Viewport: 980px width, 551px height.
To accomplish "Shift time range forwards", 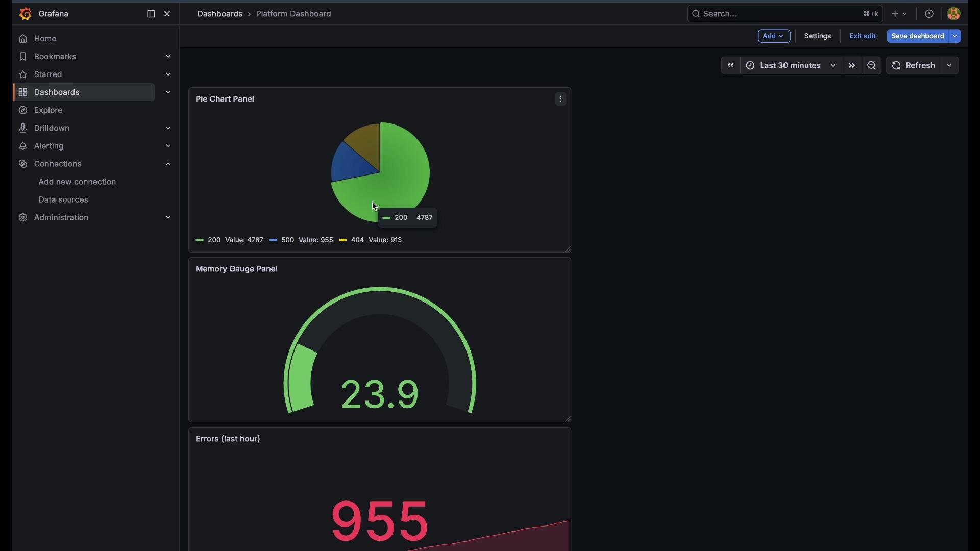I will pos(852,66).
